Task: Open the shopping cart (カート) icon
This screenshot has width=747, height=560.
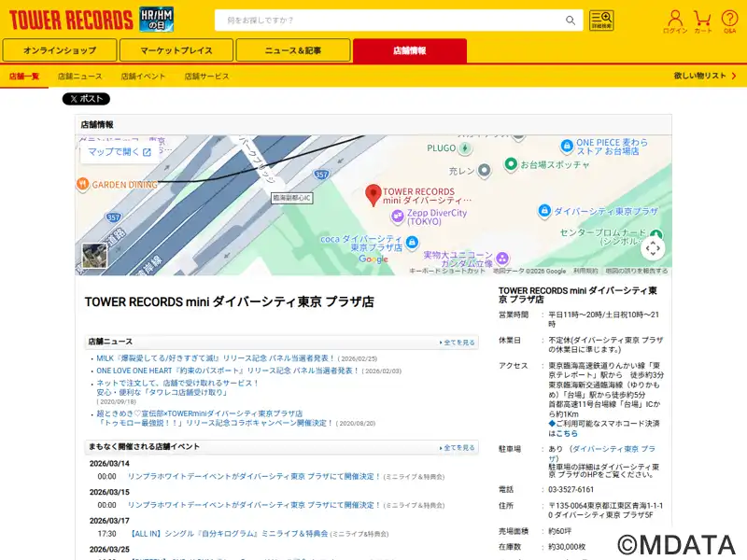Action: click(x=703, y=21)
